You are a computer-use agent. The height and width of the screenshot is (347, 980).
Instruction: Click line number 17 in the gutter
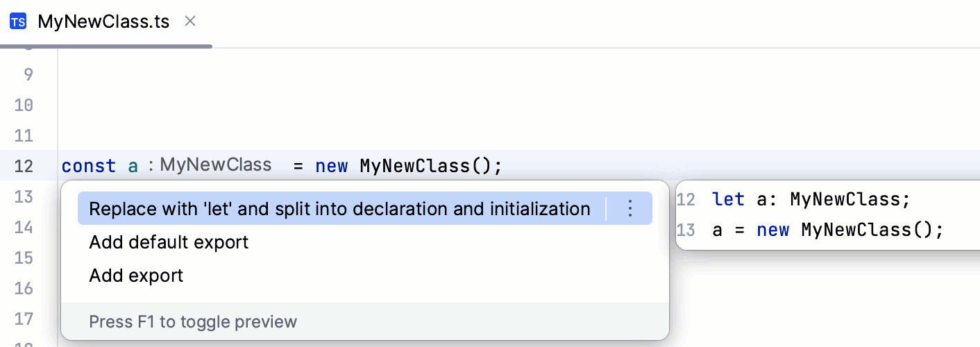pyautogui.click(x=24, y=319)
